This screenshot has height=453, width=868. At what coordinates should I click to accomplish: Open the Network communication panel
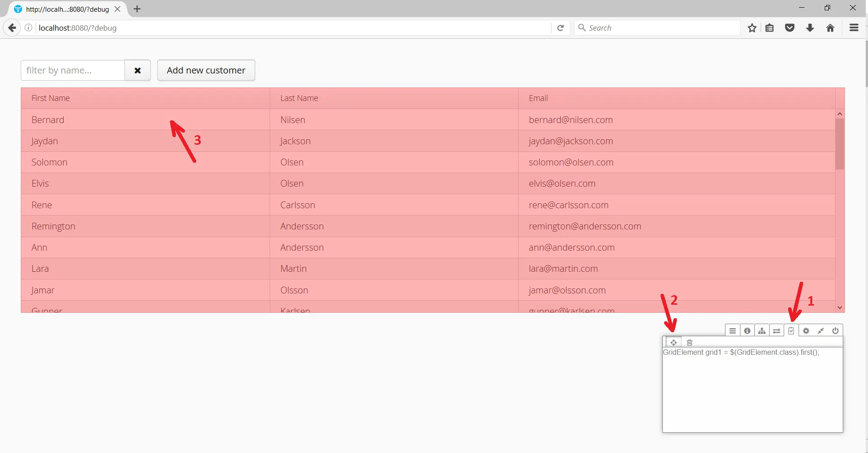pos(776,330)
